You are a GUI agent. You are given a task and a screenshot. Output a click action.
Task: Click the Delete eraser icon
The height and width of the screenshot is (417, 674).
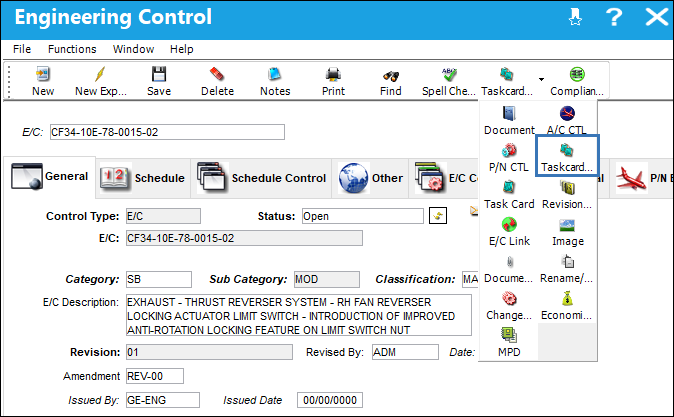(217, 75)
